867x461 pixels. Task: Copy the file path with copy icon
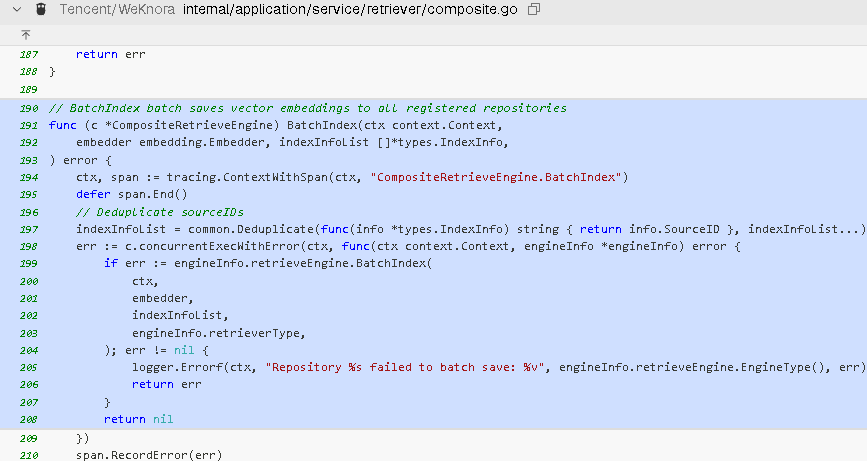pos(534,9)
